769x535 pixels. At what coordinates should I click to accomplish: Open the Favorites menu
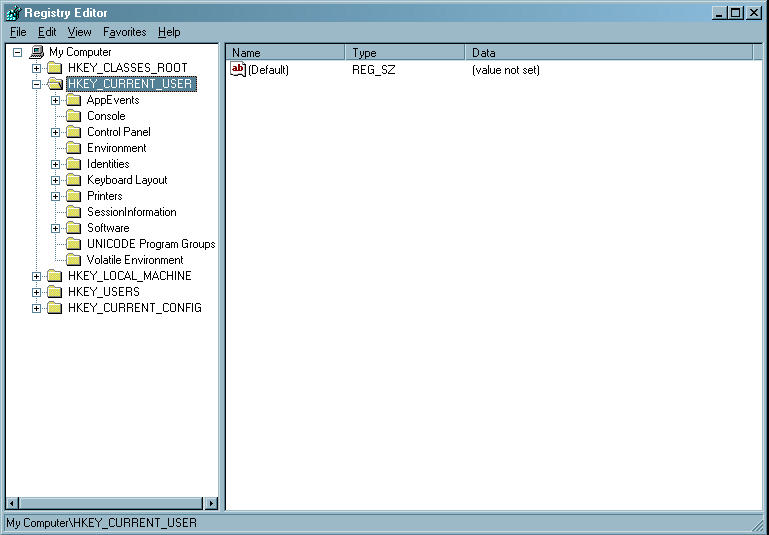click(x=125, y=32)
